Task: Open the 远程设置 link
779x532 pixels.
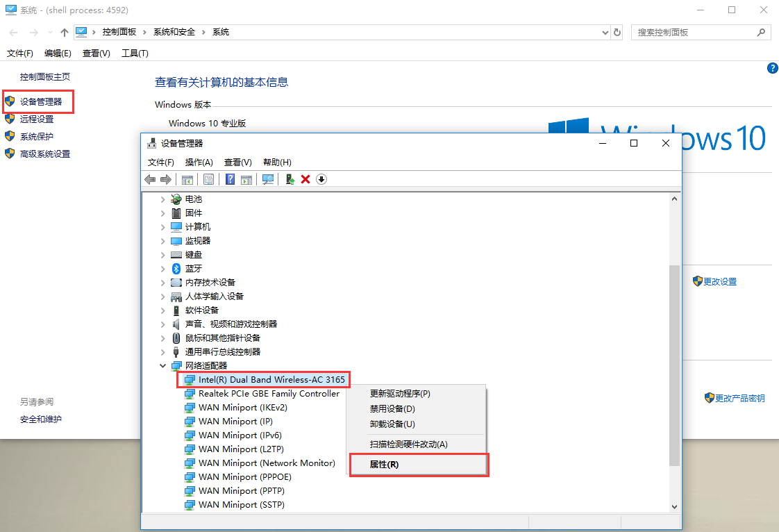Action: point(37,119)
